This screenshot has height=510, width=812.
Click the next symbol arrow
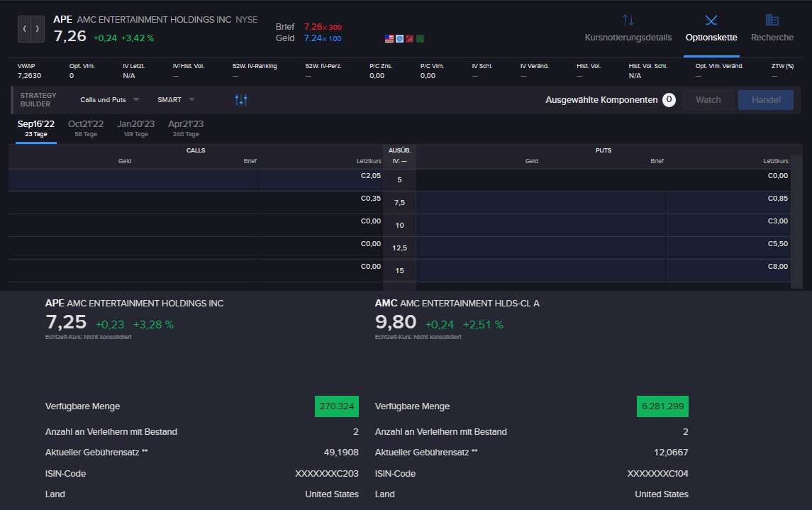pos(38,29)
